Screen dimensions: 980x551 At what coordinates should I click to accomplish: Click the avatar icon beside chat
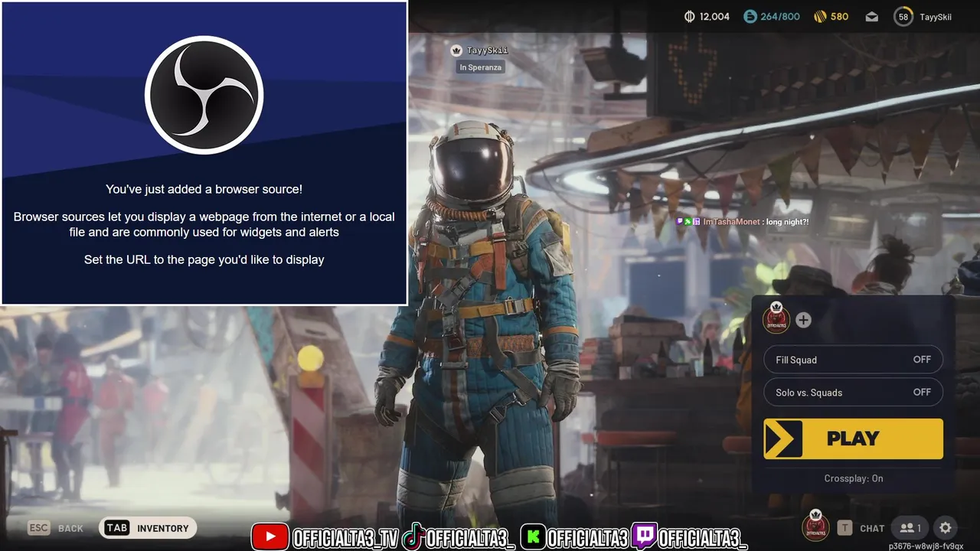(815, 525)
